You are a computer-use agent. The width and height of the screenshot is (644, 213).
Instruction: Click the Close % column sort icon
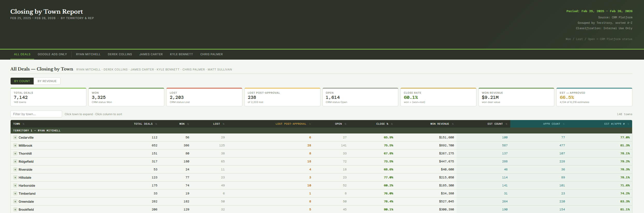point(392,124)
